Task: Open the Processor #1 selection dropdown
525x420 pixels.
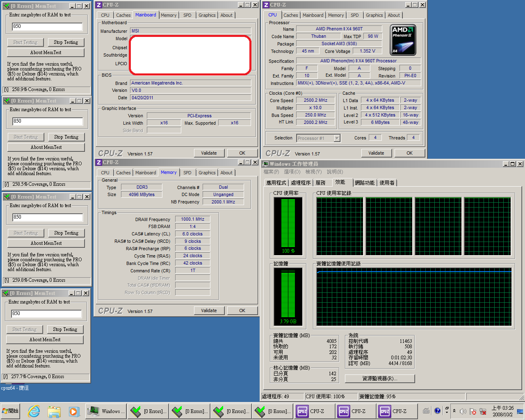Action: [x=337, y=138]
